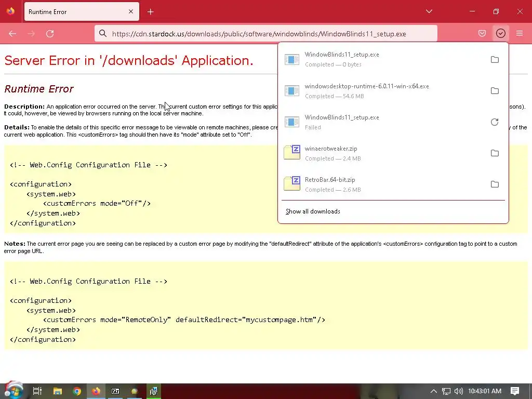Click the customErrors mode="Off" code line
Image resolution: width=532 pixels, height=399 pixels.
pyautogui.click(x=97, y=203)
